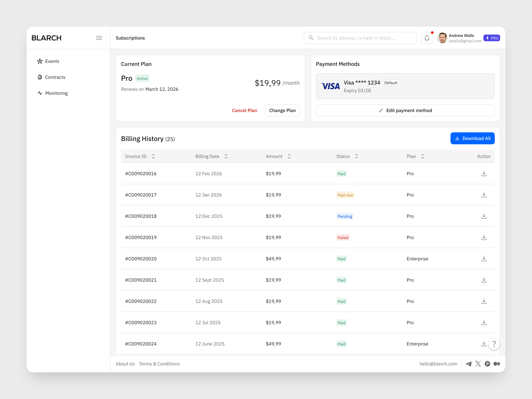Viewport: 532px width, 399px height.
Task: Open the help question mark button
Action: [x=494, y=344]
